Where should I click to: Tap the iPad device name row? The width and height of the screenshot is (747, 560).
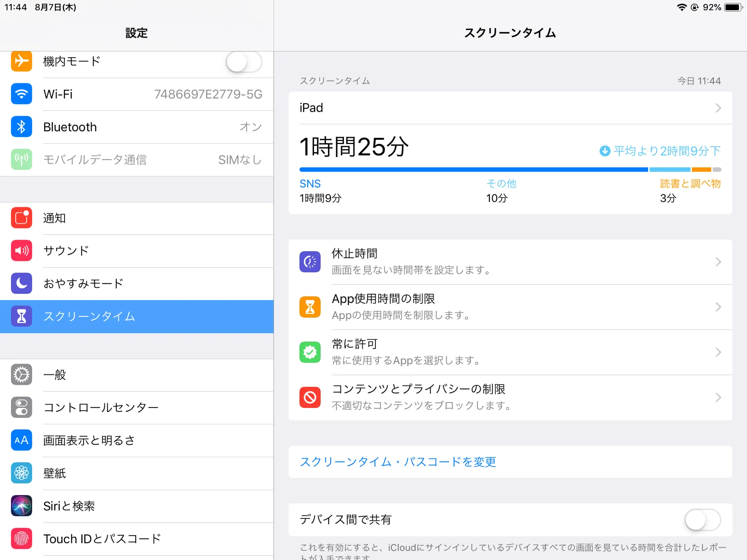click(510, 108)
